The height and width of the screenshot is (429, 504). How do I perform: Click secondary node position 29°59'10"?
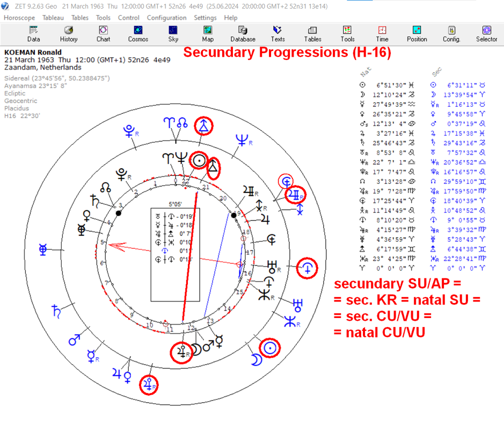[461, 181]
